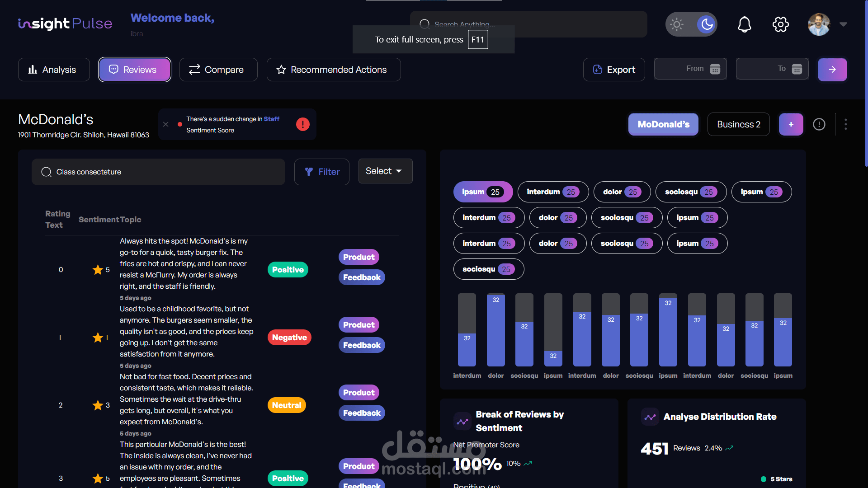Open the Select dropdown
Image resolution: width=868 pixels, height=488 pixels.
click(x=385, y=171)
